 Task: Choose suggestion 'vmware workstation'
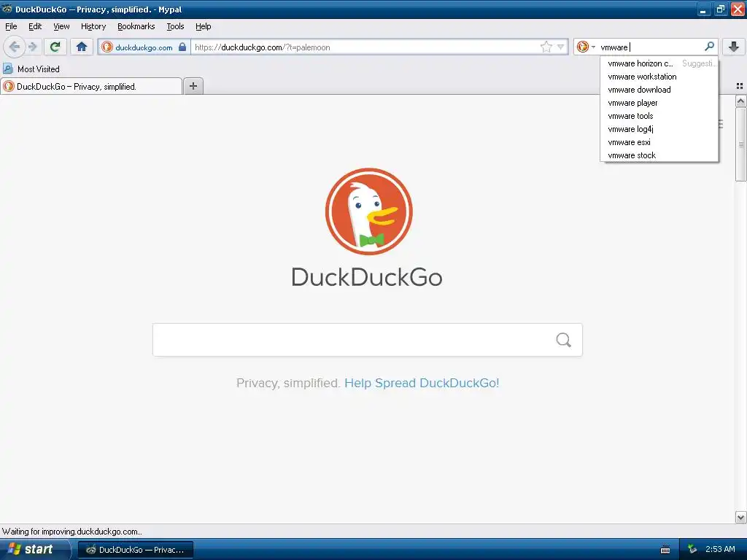[659, 77]
